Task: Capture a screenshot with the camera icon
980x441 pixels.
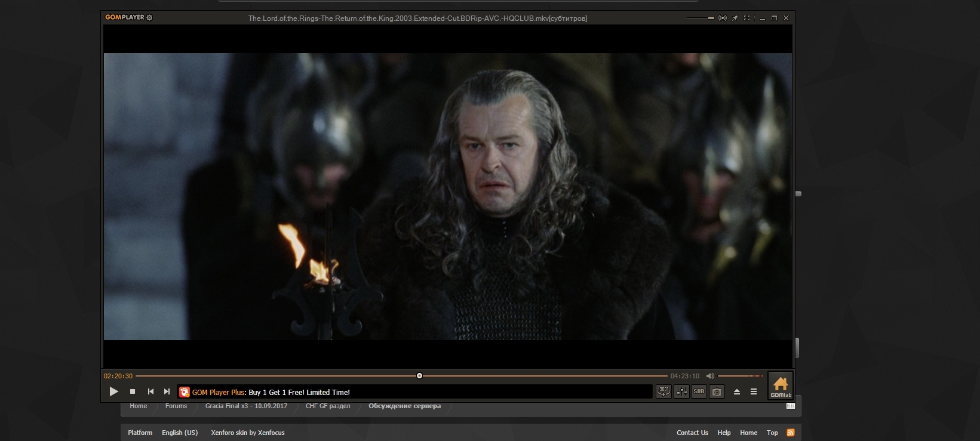Action: coord(717,391)
